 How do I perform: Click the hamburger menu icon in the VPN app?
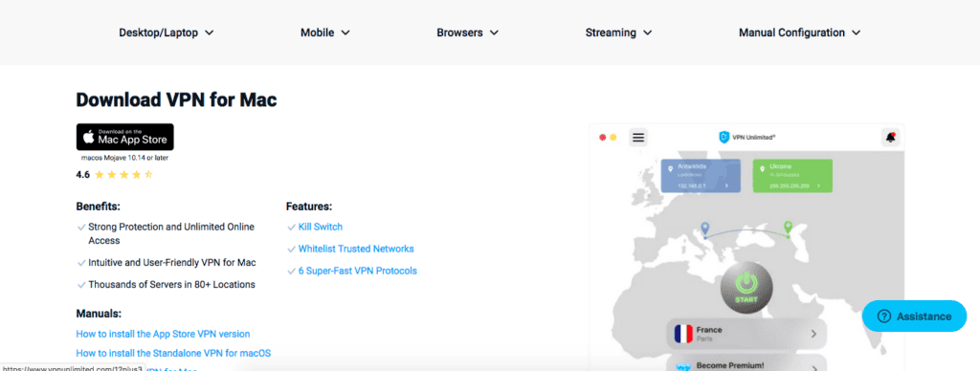(638, 138)
